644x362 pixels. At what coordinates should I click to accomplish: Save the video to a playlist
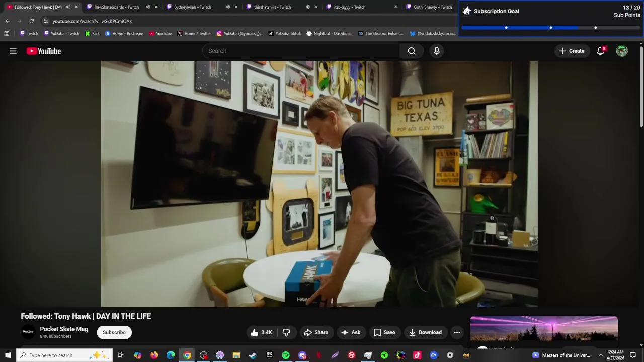(x=384, y=332)
